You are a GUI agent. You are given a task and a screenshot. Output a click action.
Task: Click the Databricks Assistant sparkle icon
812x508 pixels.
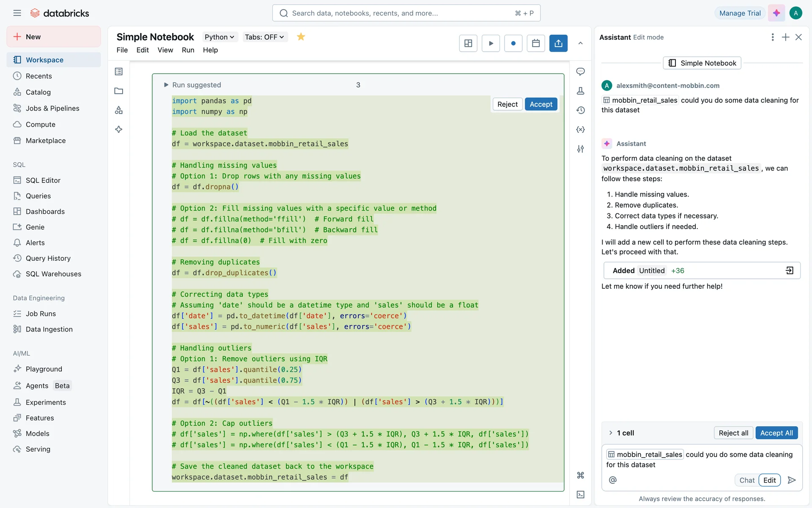coord(776,13)
